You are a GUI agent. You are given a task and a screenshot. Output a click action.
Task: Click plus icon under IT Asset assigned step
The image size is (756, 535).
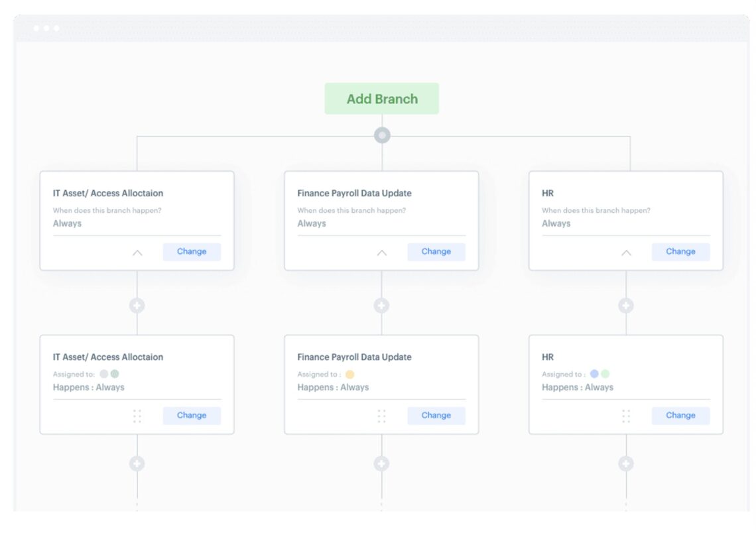(137, 463)
